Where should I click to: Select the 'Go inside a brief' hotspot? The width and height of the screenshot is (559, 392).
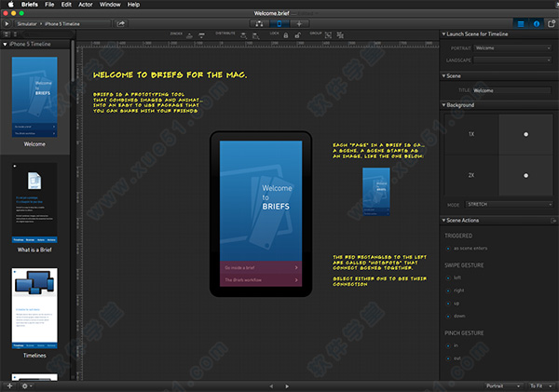click(261, 267)
